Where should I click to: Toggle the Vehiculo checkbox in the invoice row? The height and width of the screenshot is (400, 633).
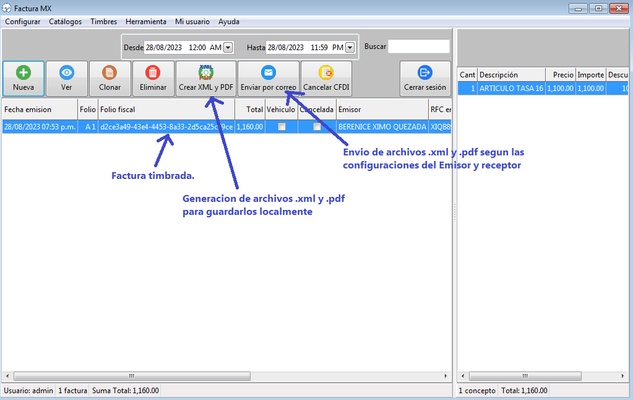pos(282,127)
